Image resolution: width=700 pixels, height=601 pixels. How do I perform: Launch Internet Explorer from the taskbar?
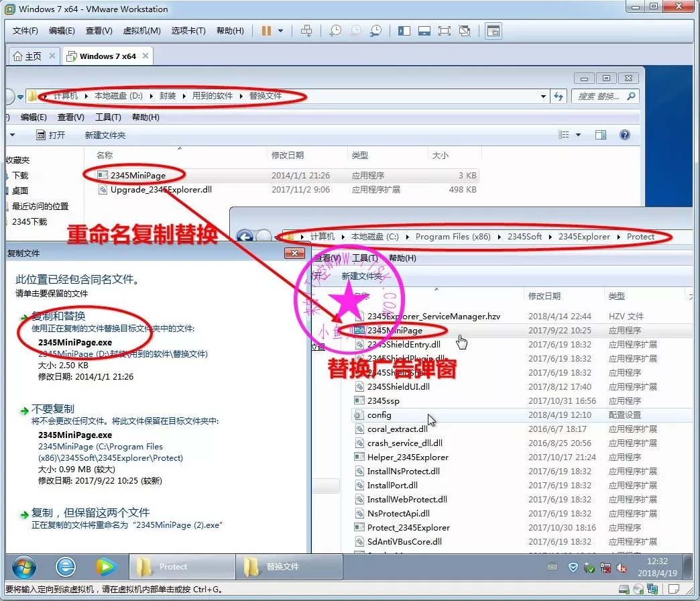pos(65,567)
